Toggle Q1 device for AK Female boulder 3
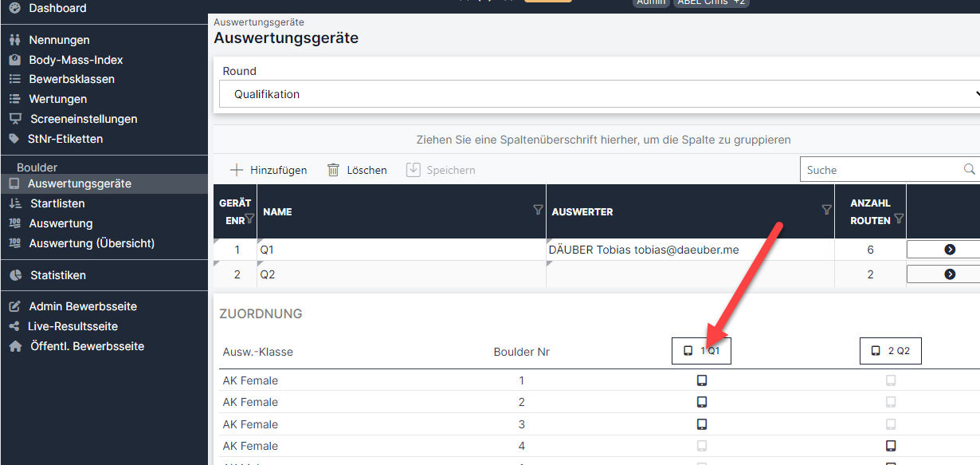Image resolution: width=980 pixels, height=465 pixels. [x=702, y=424]
